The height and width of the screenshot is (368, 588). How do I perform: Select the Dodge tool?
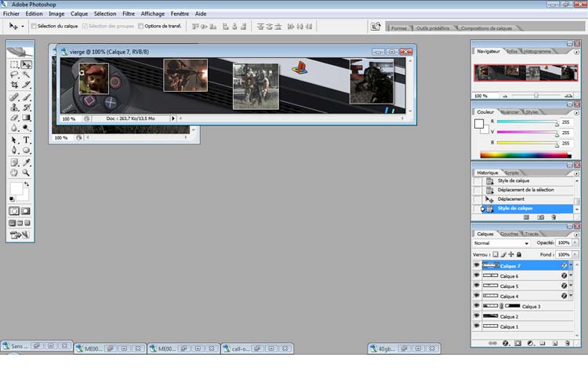click(x=26, y=128)
